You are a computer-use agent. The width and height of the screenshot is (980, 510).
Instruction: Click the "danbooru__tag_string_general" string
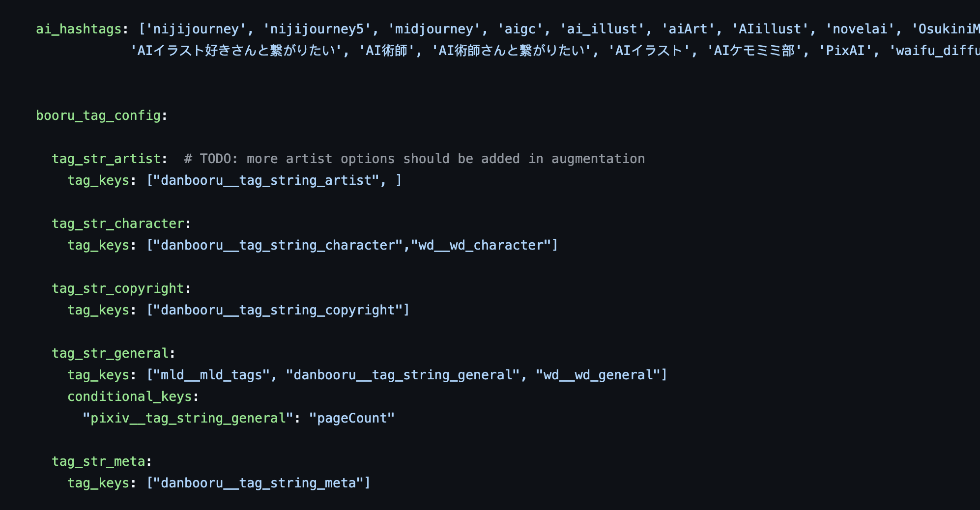[x=403, y=375]
